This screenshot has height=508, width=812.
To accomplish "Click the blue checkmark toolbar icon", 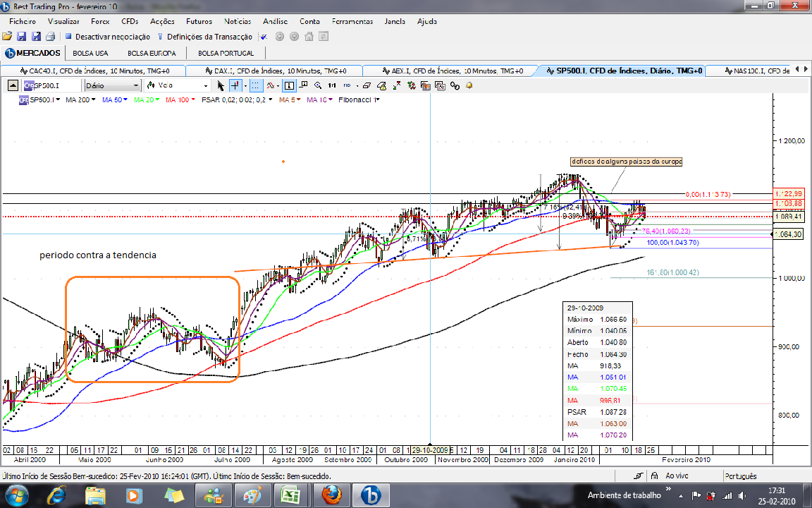I will (x=264, y=36).
